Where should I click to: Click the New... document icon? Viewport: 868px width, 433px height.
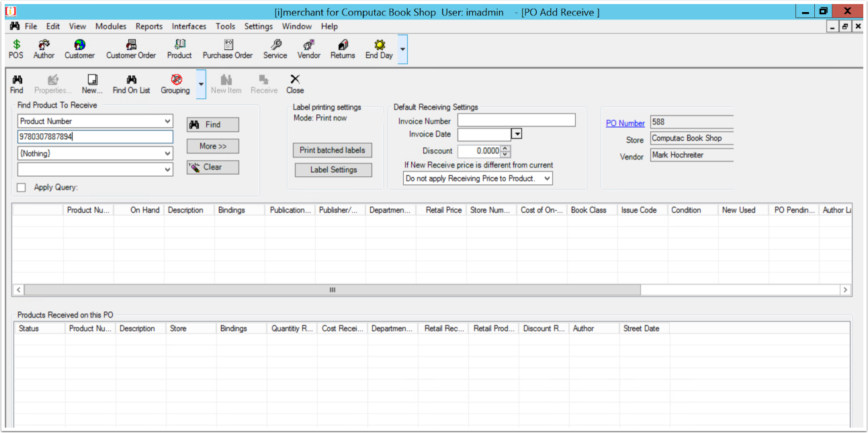pos(93,84)
